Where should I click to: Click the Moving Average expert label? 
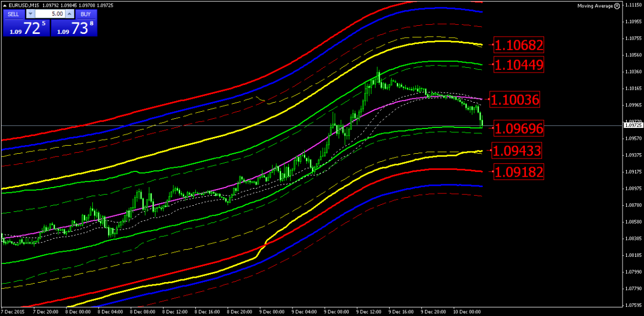[x=594, y=6]
